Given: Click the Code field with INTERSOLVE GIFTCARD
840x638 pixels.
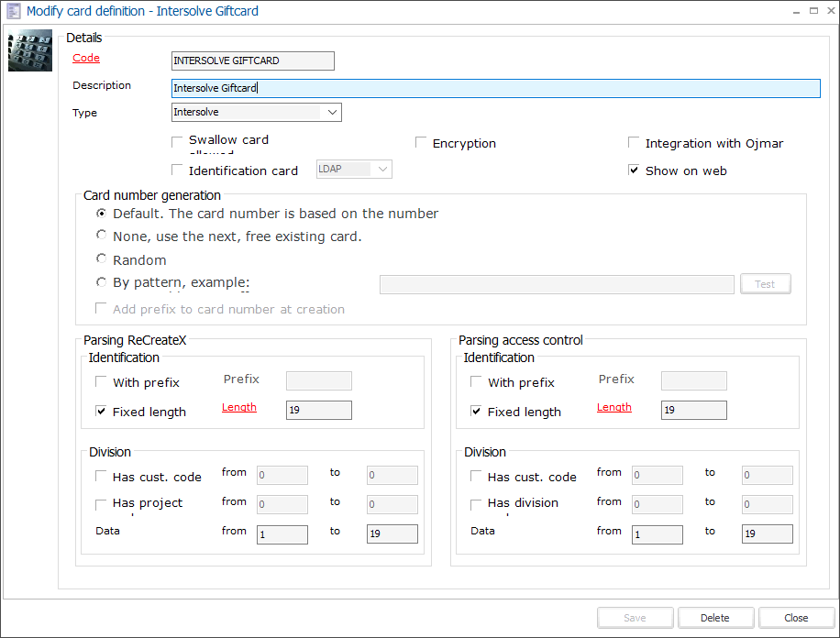Looking at the screenshot, I should tap(252, 60).
